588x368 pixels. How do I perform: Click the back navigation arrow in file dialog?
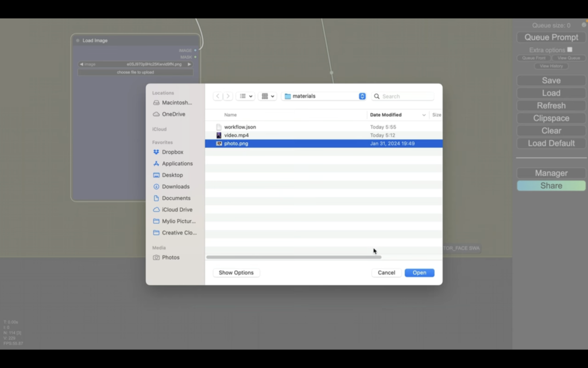(218, 97)
